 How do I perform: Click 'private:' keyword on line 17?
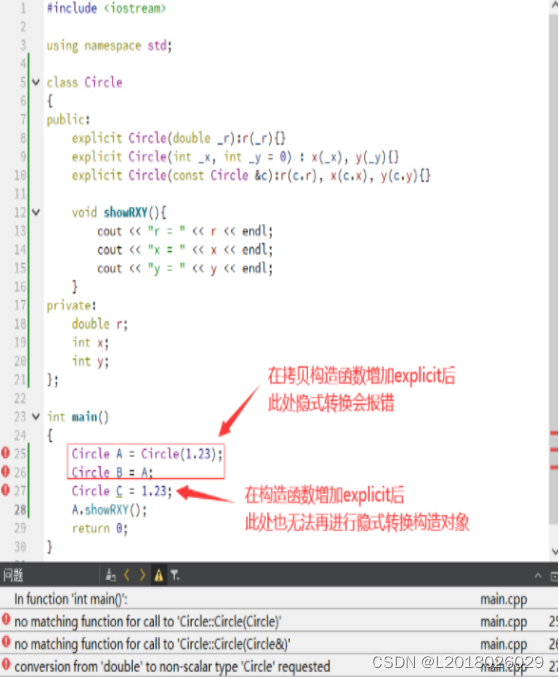point(71,305)
